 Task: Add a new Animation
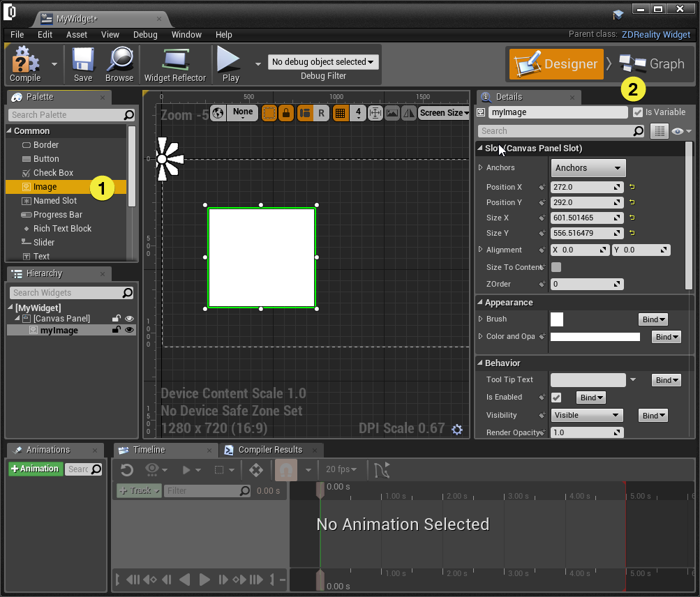35,469
